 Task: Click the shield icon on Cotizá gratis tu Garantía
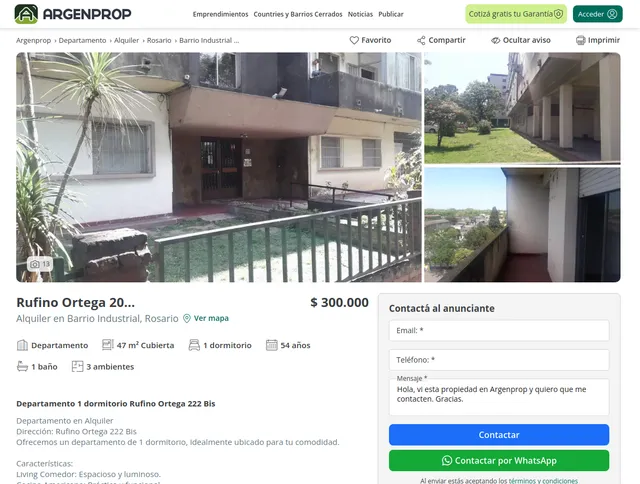click(558, 14)
